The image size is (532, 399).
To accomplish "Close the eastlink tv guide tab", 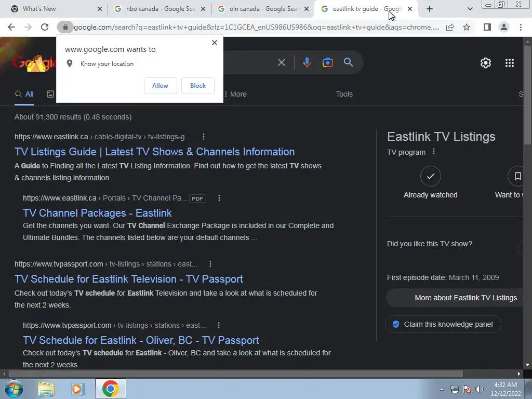I will pos(410,9).
